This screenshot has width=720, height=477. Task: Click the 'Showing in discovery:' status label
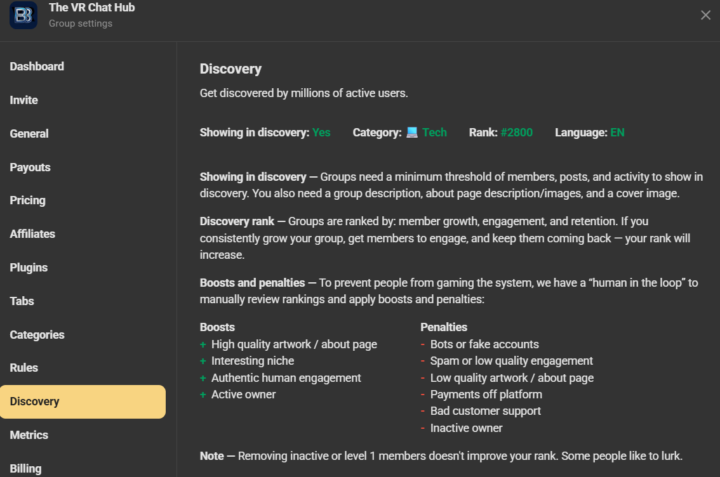point(254,133)
